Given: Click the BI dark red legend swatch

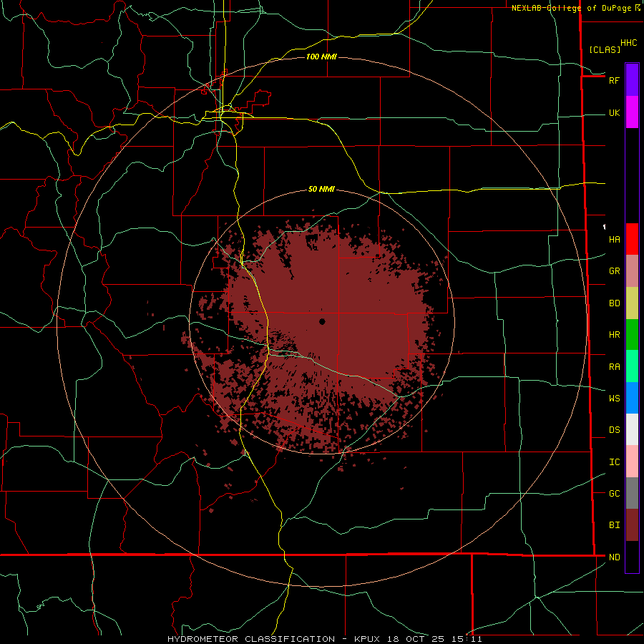Looking at the screenshot, I should pyautogui.click(x=632, y=525).
